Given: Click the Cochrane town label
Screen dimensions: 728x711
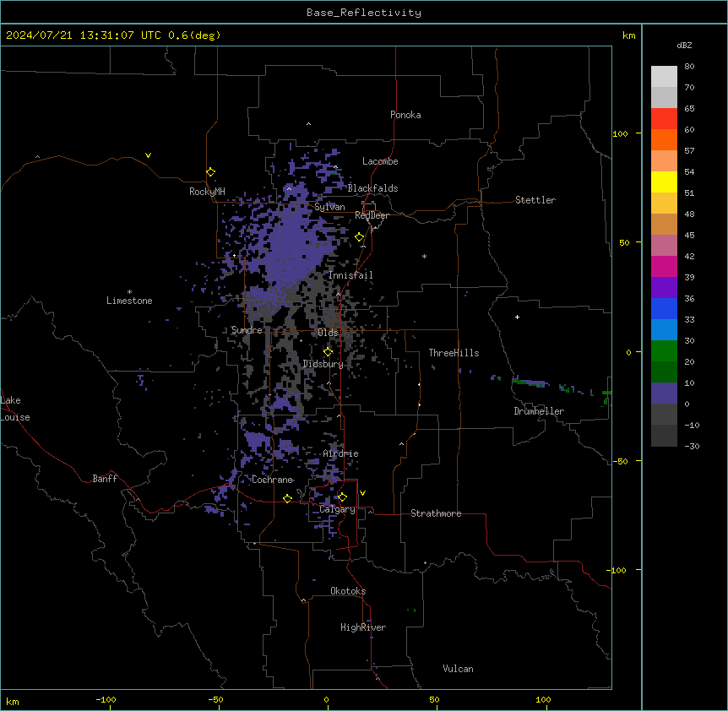Looking at the screenshot, I should (x=272, y=480).
